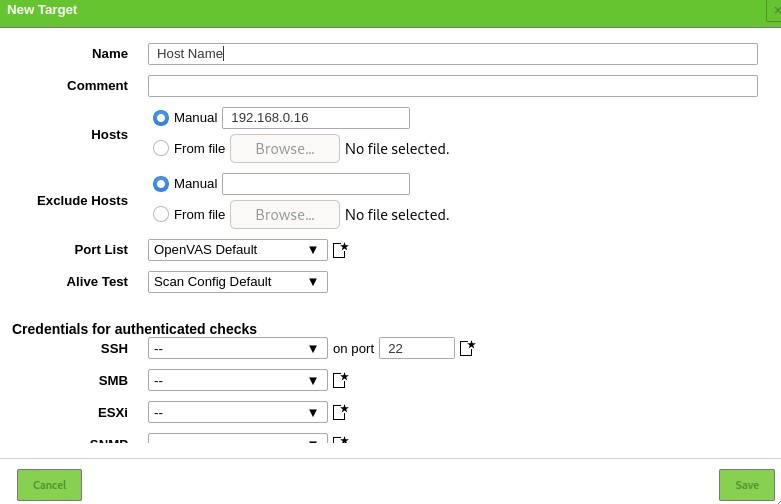Expand the ESXi credential dropdown

pos(238,412)
